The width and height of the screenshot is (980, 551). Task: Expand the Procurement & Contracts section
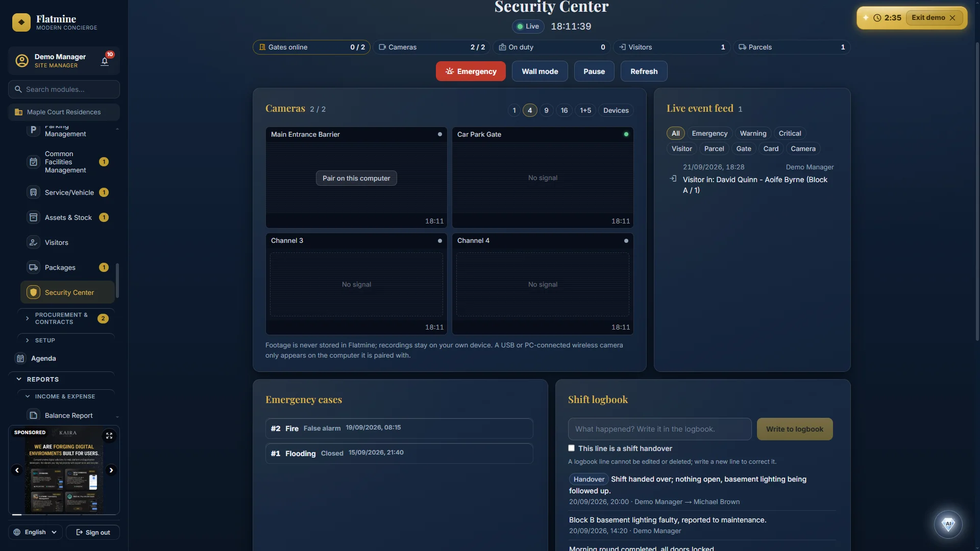(66, 318)
